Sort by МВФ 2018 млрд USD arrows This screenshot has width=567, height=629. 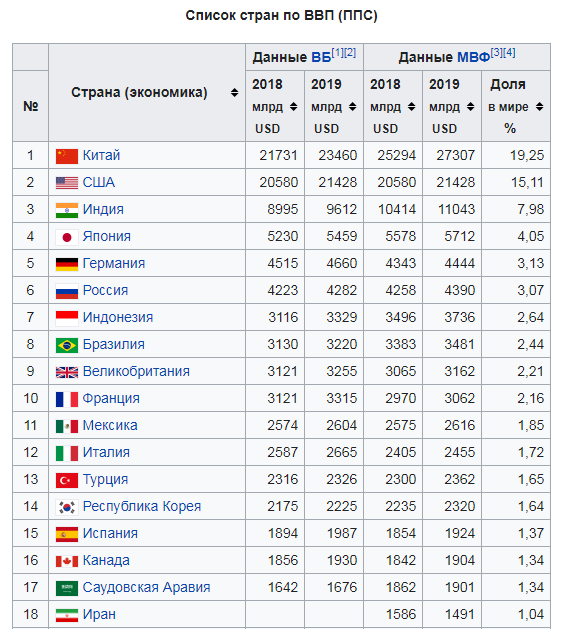click(x=411, y=107)
